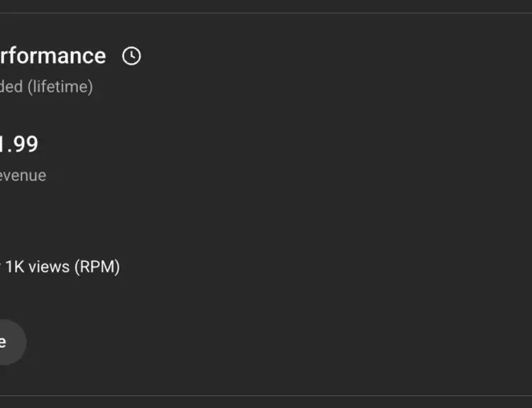Click the clock icon beside performance title
The image size is (532, 408).
[x=131, y=56]
